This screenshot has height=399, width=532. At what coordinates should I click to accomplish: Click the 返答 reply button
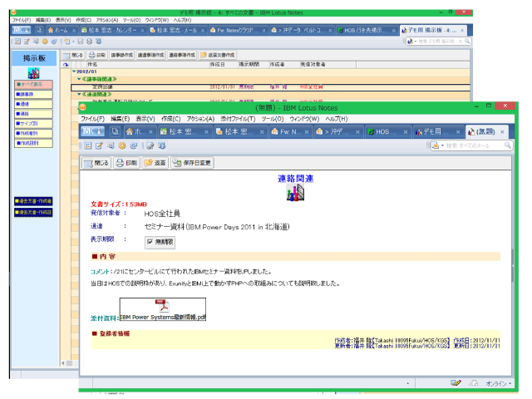point(155,163)
